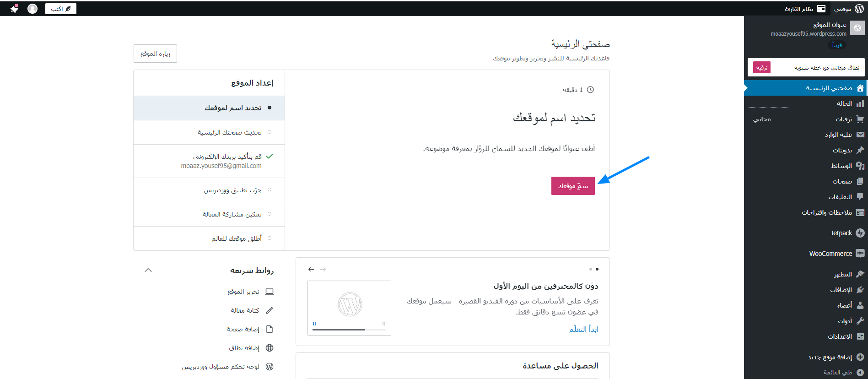
Task: Click the "اكتب" write button in top bar
Action: coord(61,9)
